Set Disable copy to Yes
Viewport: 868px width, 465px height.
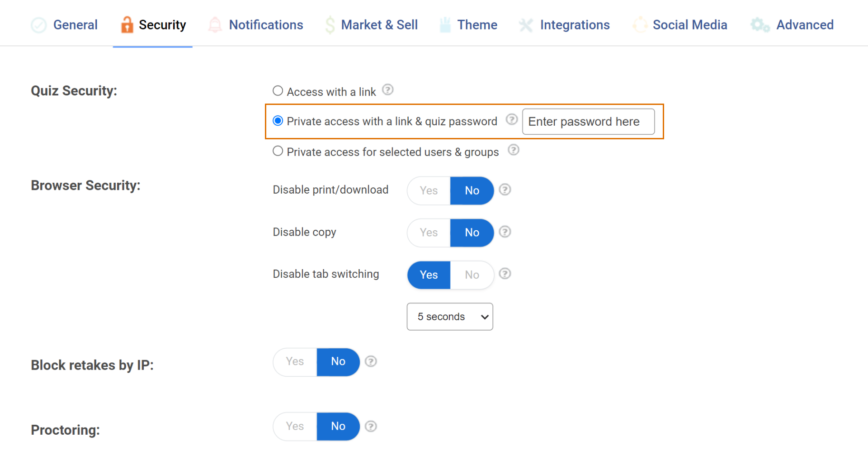click(429, 232)
